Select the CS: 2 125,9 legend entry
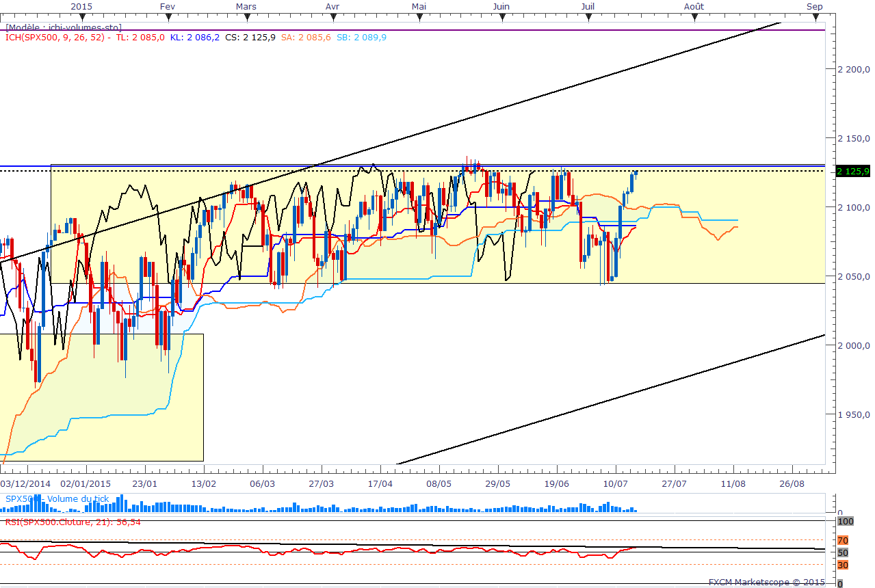The image size is (875, 588). 250,38
